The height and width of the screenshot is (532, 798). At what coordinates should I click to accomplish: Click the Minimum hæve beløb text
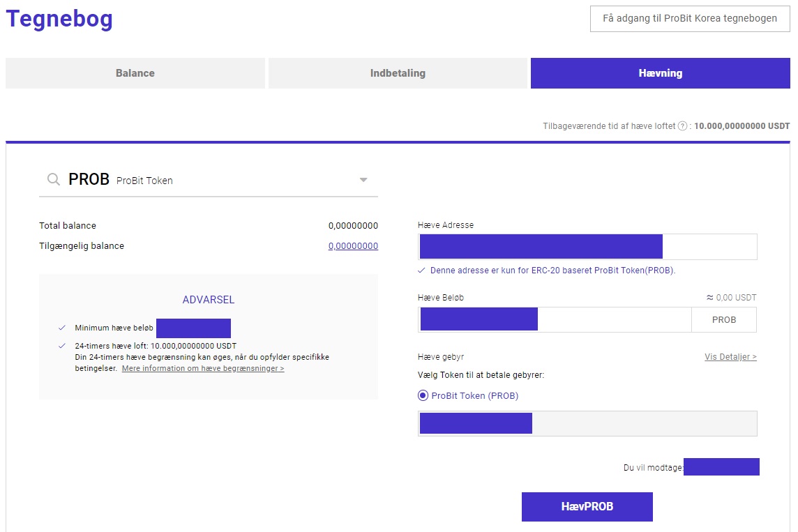[114, 328]
